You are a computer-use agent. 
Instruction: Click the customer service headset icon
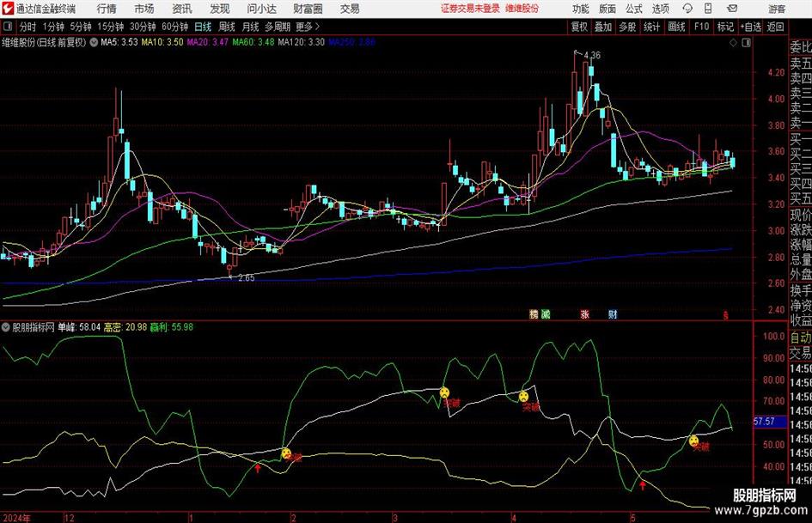[x=687, y=9]
